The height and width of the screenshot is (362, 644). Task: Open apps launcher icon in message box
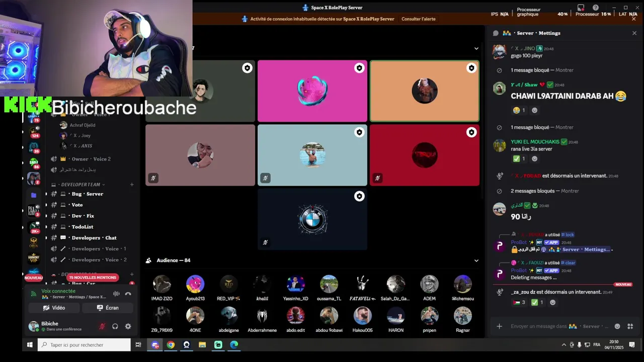pyautogui.click(x=630, y=326)
